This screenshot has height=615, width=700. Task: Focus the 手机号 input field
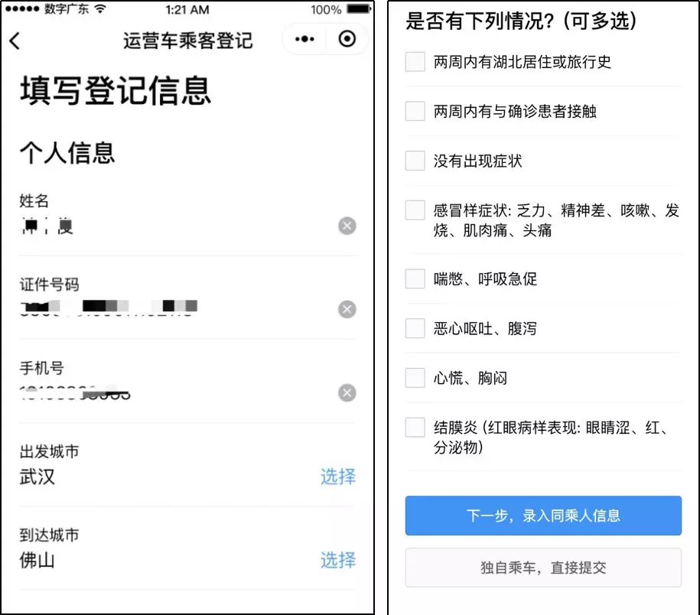point(177,392)
